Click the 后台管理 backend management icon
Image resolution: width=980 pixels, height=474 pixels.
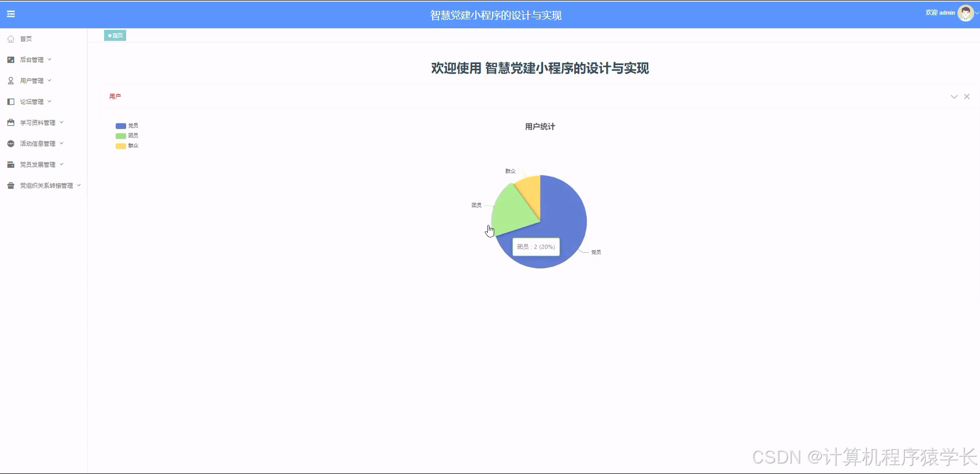[11, 59]
